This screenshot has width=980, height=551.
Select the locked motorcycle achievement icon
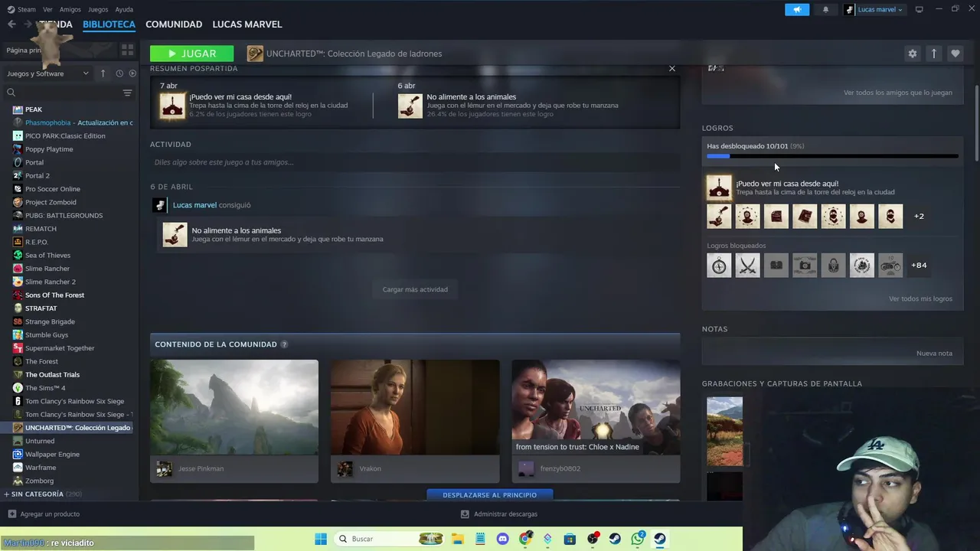890,265
